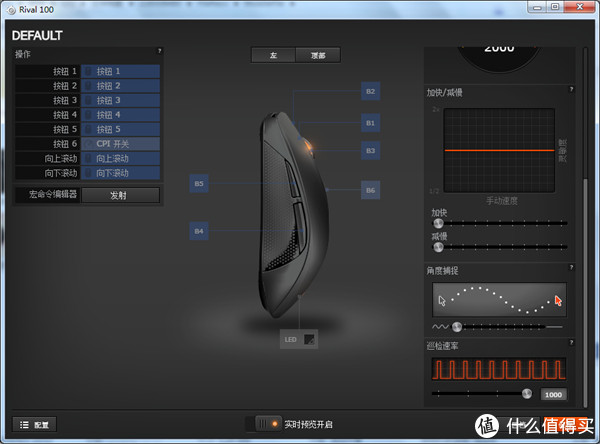Open the CPI 开关 action for 按钮 6
600x444 pixels.
coord(120,144)
